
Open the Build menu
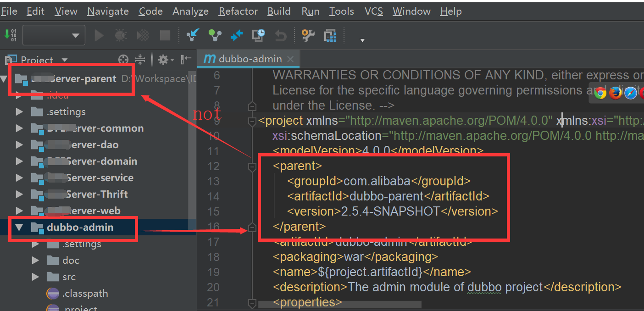tap(279, 11)
